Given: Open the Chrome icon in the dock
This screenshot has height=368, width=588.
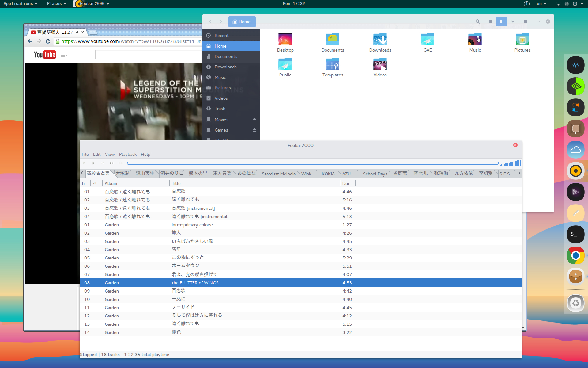Looking at the screenshot, I should [575, 255].
